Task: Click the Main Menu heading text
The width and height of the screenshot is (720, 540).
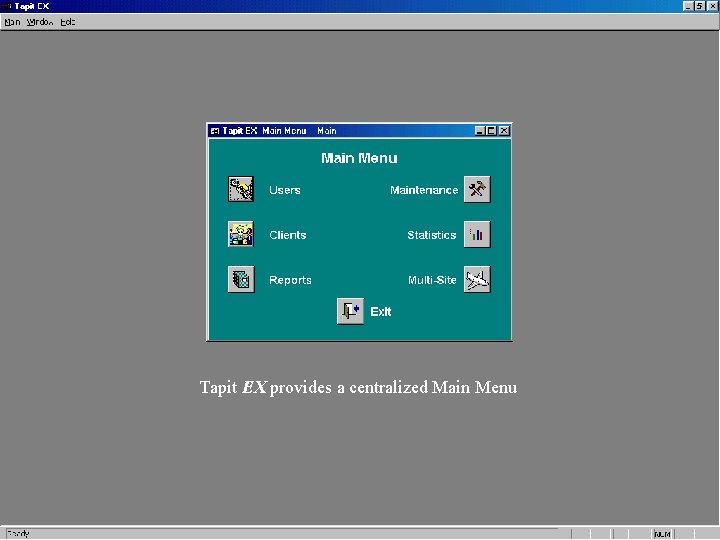Action: [x=359, y=158]
